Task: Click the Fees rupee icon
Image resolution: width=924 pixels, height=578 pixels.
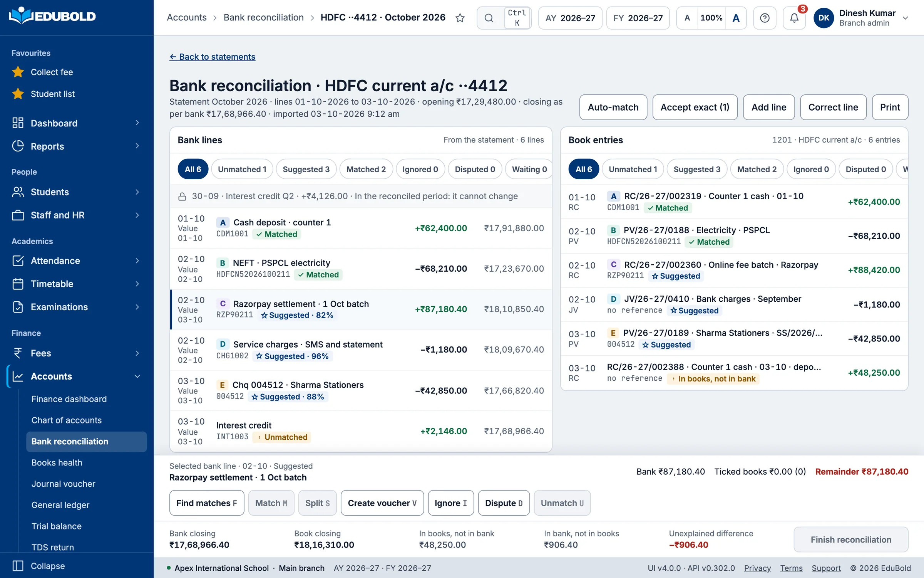Action: (18, 353)
